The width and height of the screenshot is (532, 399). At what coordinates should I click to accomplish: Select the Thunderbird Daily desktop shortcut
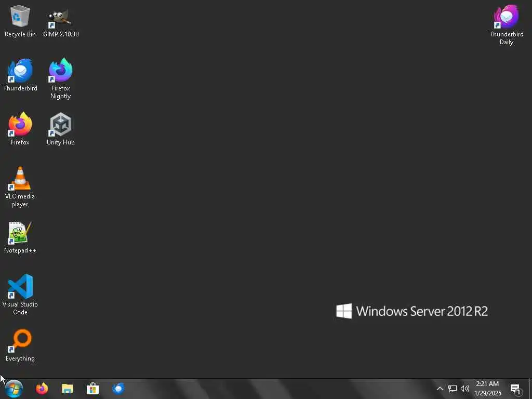pos(506,25)
